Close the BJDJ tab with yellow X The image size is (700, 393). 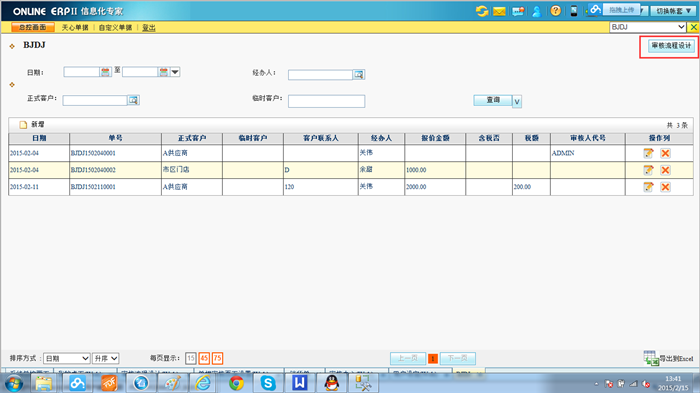click(x=693, y=27)
